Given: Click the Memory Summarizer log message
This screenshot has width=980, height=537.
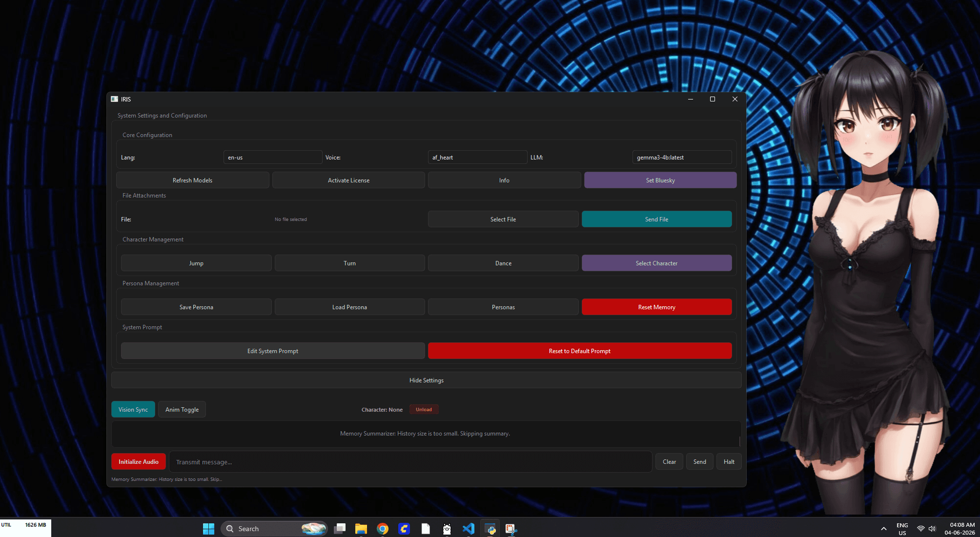Looking at the screenshot, I should pyautogui.click(x=425, y=434).
